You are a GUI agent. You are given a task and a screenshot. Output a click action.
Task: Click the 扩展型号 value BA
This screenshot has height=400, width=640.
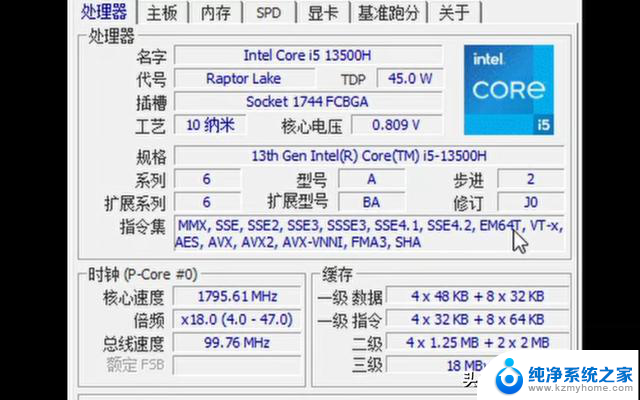[x=371, y=202]
